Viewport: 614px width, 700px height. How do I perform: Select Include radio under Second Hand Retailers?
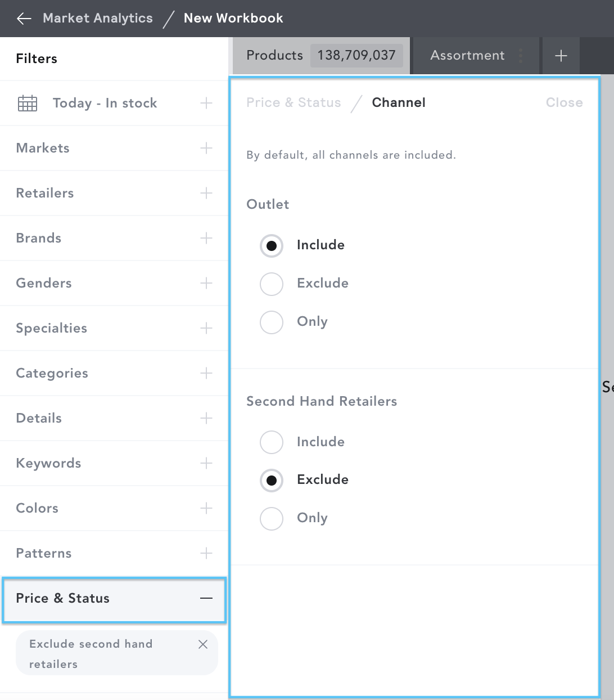click(272, 442)
